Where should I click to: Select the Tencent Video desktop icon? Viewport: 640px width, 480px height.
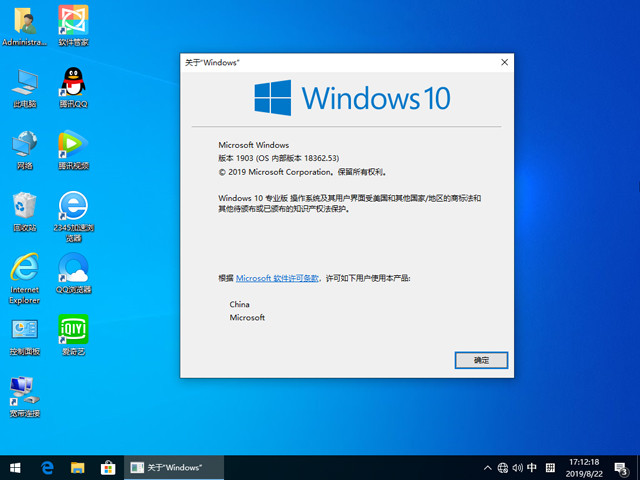pos(73,144)
